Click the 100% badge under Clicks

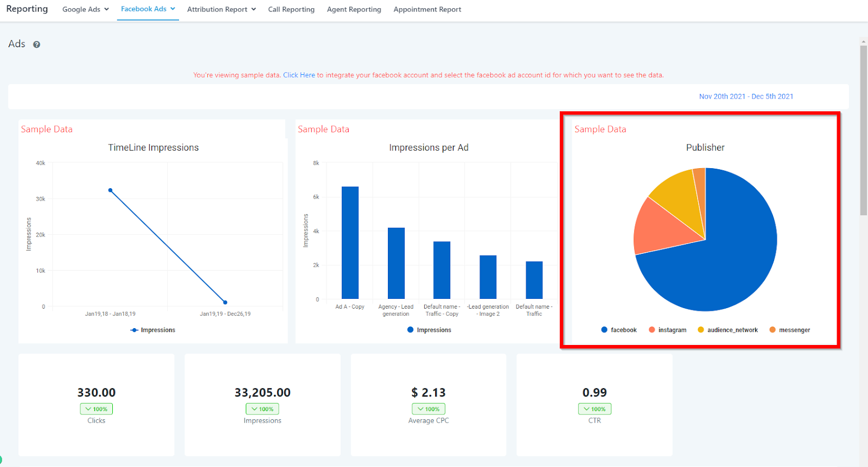pyautogui.click(x=97, y=409)
